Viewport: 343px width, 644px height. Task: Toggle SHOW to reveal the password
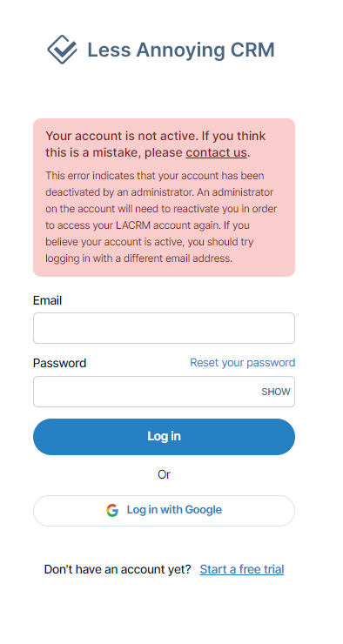pos(276,392)
